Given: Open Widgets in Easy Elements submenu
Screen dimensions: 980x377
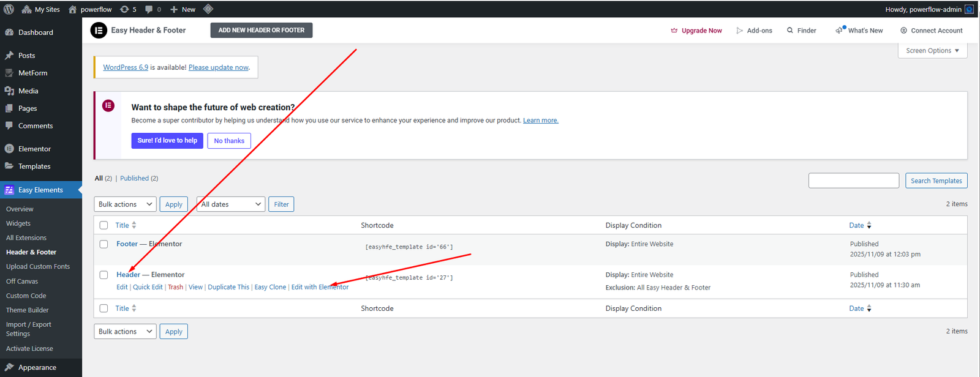Looking at the screenshot, I should point(18,223).
